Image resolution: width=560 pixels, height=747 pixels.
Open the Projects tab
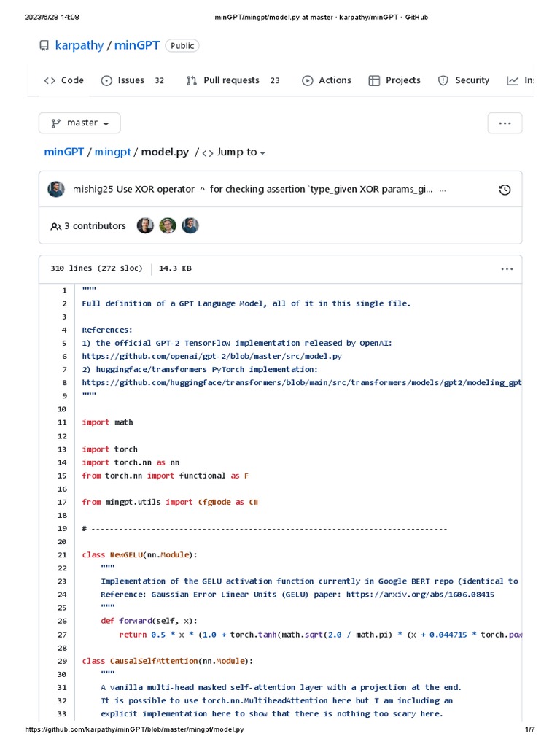394,80
